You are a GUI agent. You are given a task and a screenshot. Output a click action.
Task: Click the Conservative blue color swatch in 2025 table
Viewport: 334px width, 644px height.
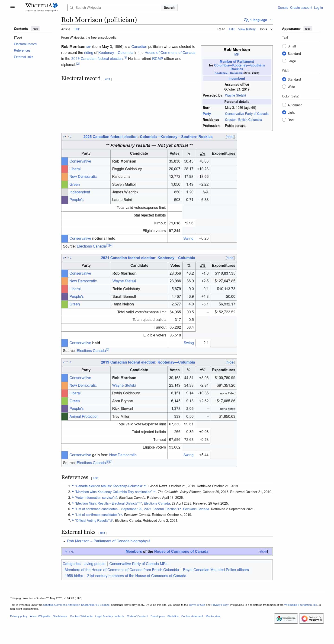click(65, 161)
